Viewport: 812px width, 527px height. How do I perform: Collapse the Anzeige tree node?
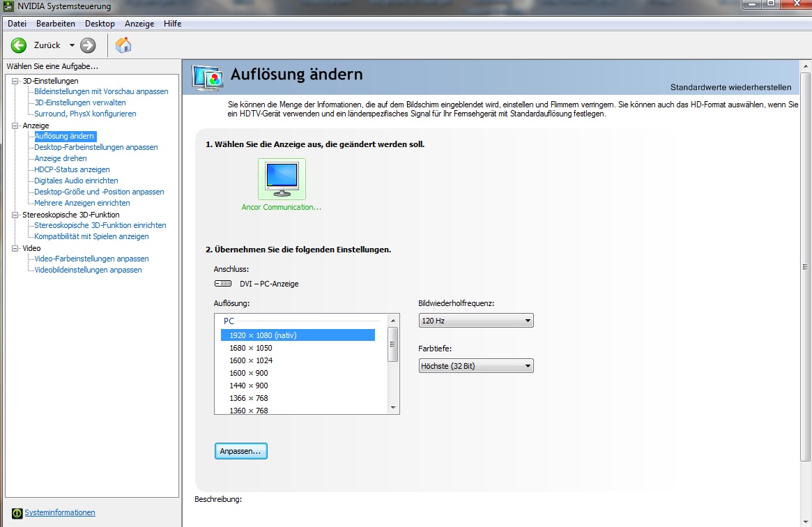click(x=15, y=125)
